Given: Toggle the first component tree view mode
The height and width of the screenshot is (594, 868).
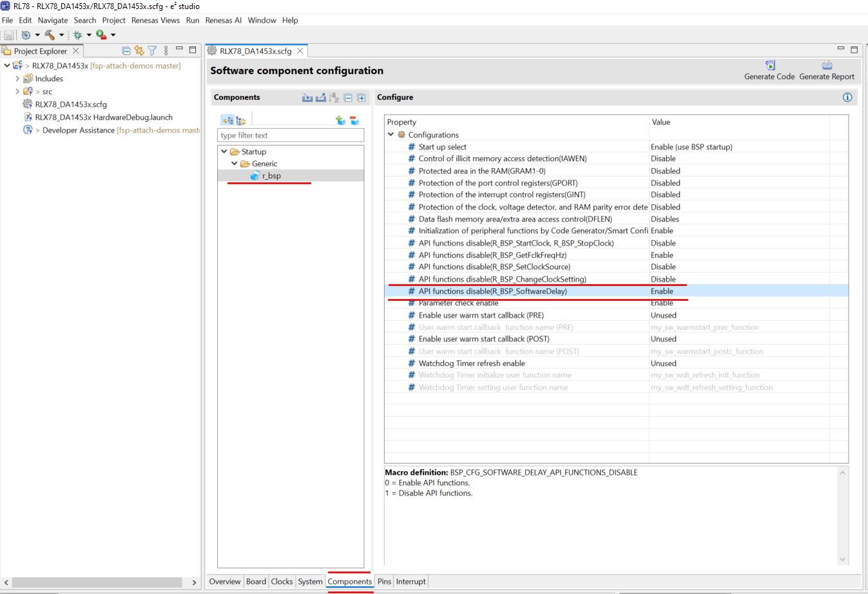Looking at the screenshot, I should [x=227, y=120].
